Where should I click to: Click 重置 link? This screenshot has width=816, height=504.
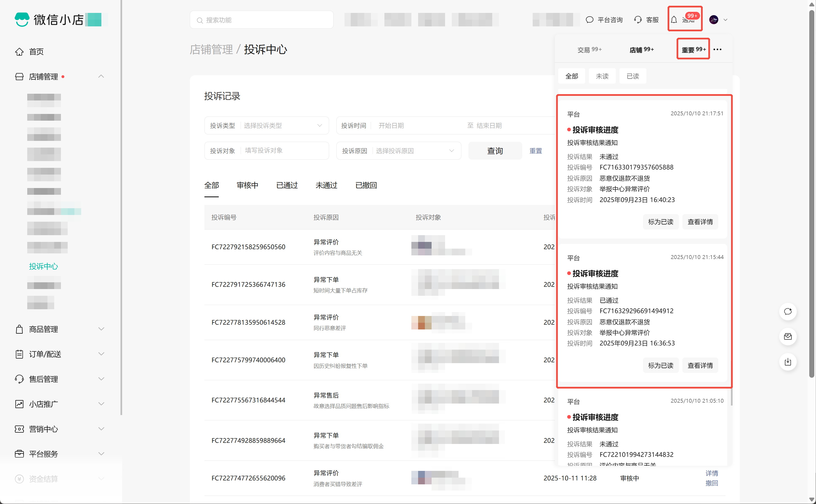click(535, 151)
